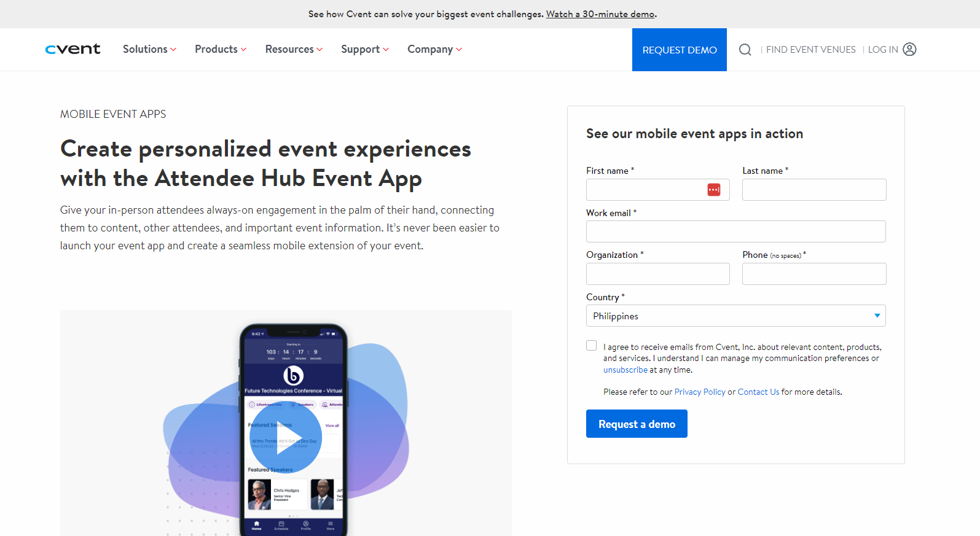
Task: Follow the Watch a 30-minute demo link
Action: [600, 14]
